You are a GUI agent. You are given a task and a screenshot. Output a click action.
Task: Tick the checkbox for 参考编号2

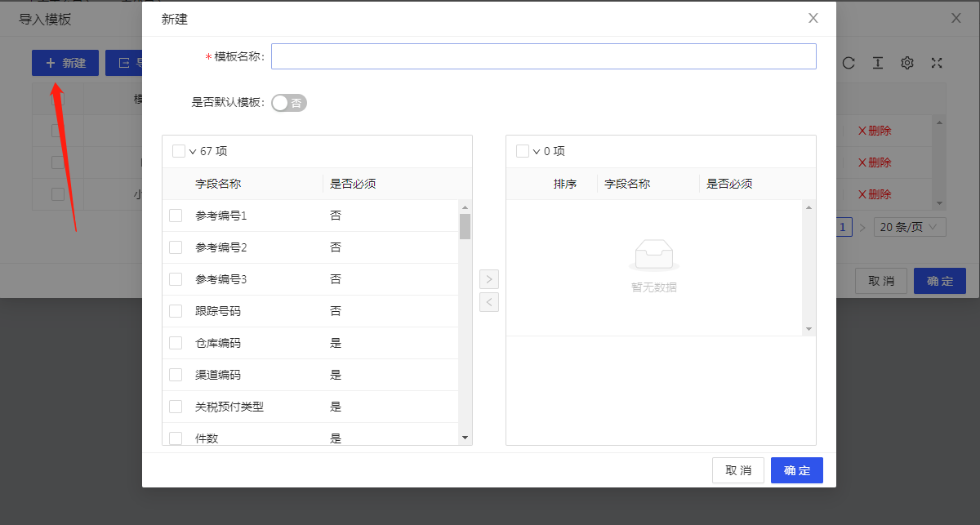click(176, 247)
